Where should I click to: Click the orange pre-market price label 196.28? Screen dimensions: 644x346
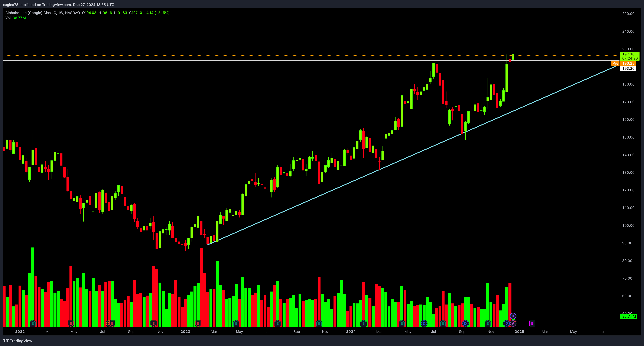pyautogui.click(x=628, y=63)
